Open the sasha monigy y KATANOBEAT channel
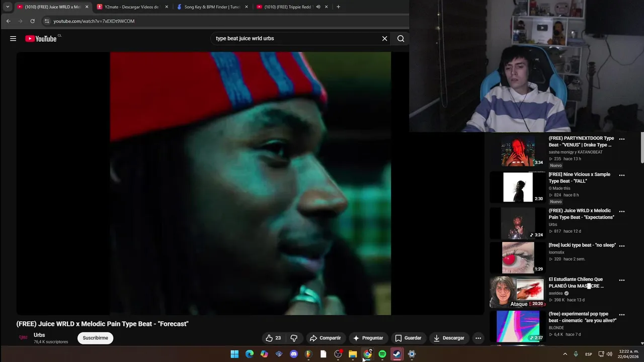This screenshot has height=362, width=644. pos(576,152)
